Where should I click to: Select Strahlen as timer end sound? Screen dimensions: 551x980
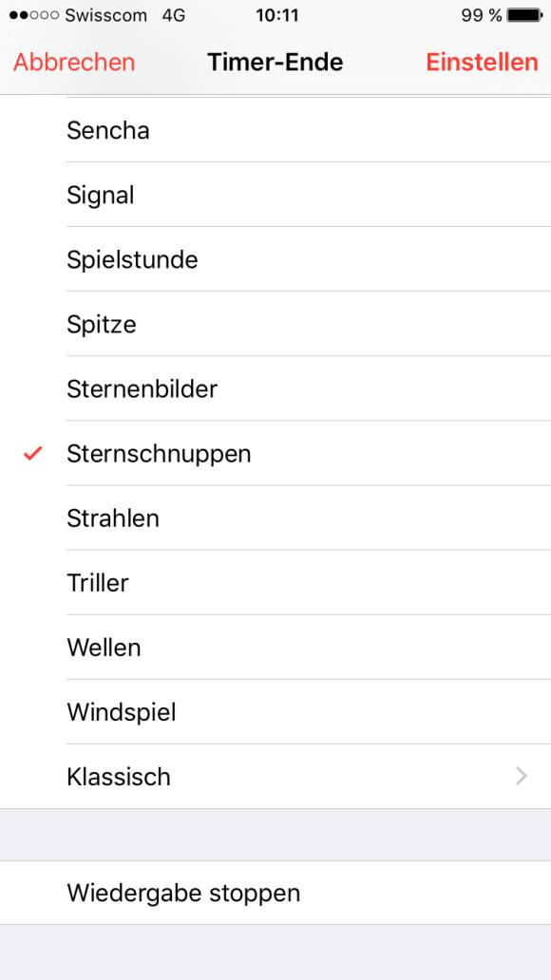[x=275, y=518]
